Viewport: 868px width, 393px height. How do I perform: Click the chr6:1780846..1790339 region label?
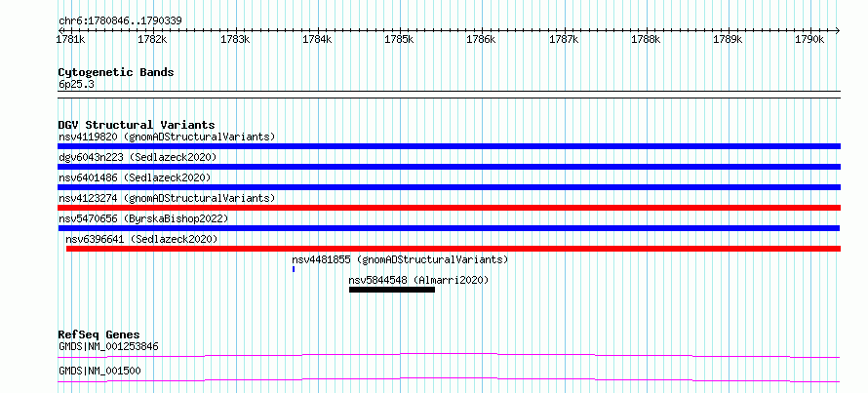(x=120, y=21)
